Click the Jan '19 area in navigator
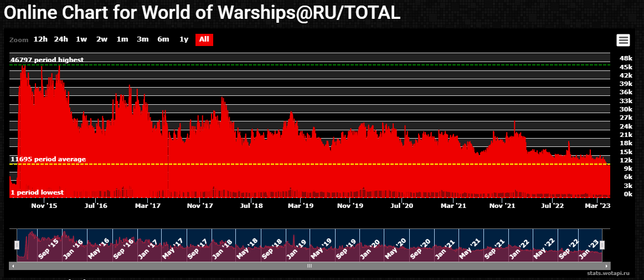Screen dimensions: 644x280 coord(299,247)
